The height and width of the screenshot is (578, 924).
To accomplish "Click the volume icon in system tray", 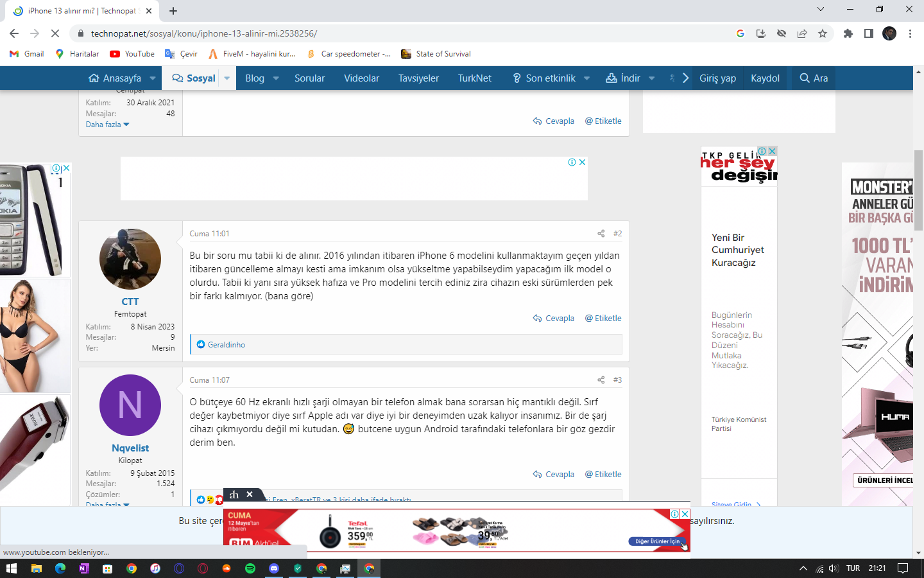I will [x=834, y=568].
